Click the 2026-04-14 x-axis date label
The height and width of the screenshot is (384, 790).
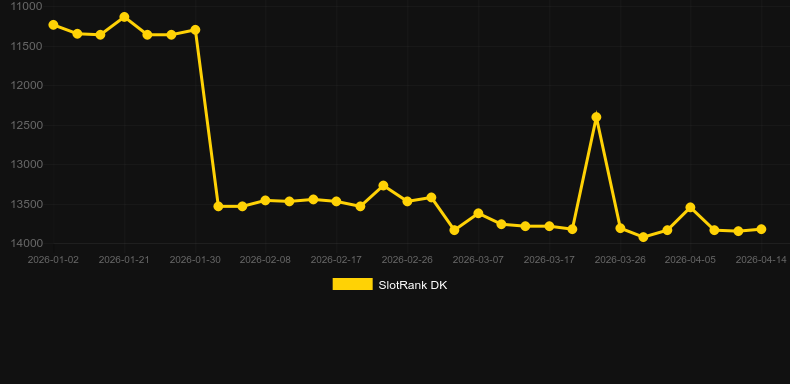pyautogui.click(x=761, y=260)
